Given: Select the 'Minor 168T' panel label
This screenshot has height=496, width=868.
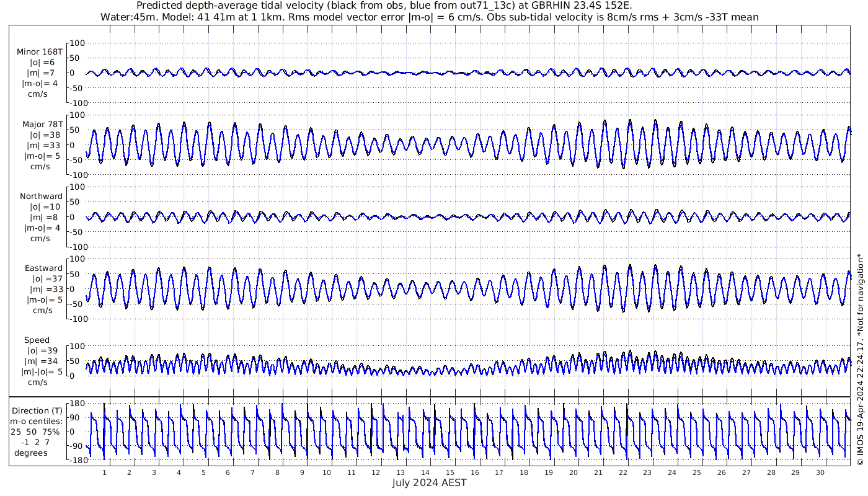Looking at the screenshot, I should click(40, 52).
